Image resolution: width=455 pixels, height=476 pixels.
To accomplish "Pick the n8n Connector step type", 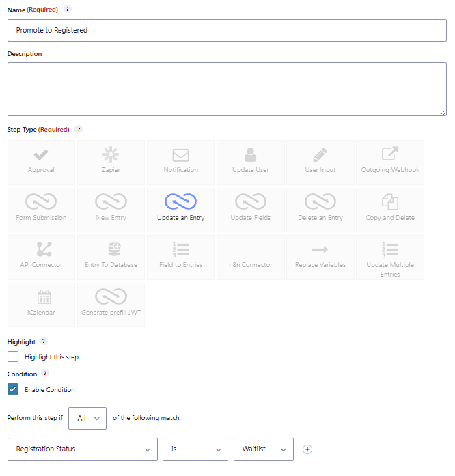I will (251, 257).
